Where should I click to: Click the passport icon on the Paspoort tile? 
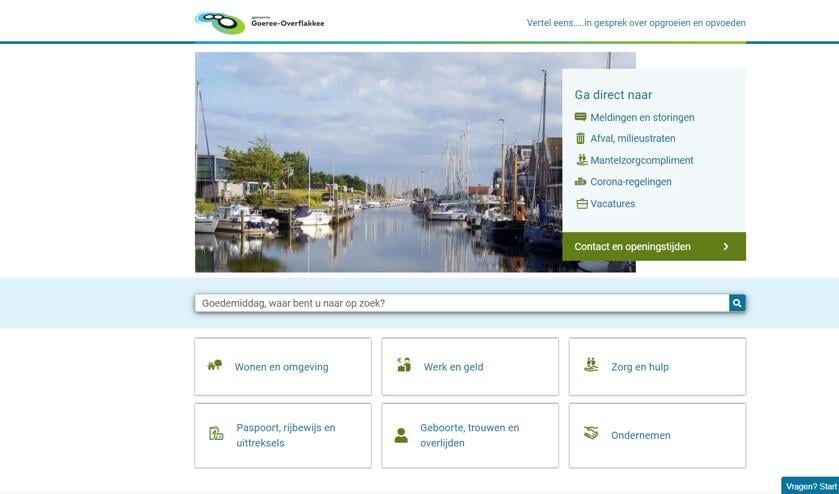tap(216, 433)
